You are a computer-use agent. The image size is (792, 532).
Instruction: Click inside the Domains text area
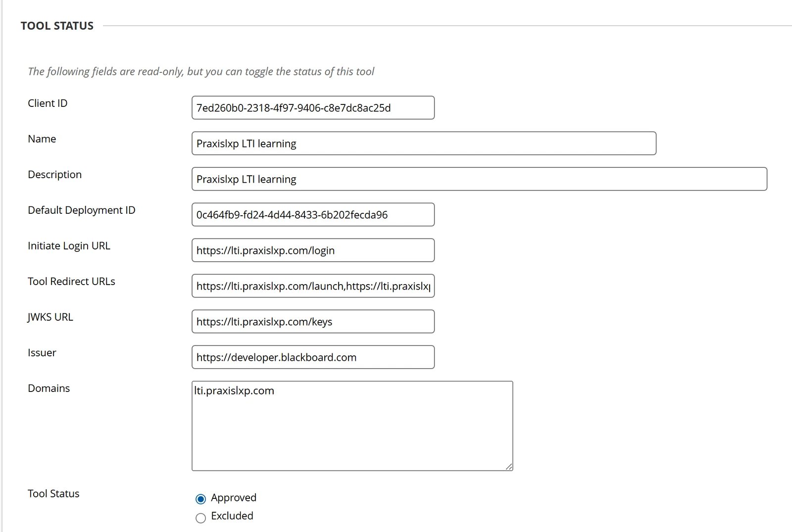tap(352, 426)
